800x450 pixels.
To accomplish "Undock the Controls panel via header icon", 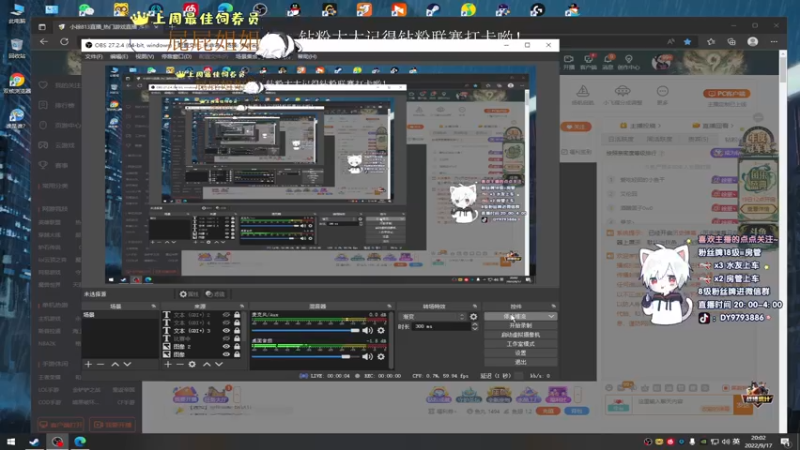I will [553, 306].
